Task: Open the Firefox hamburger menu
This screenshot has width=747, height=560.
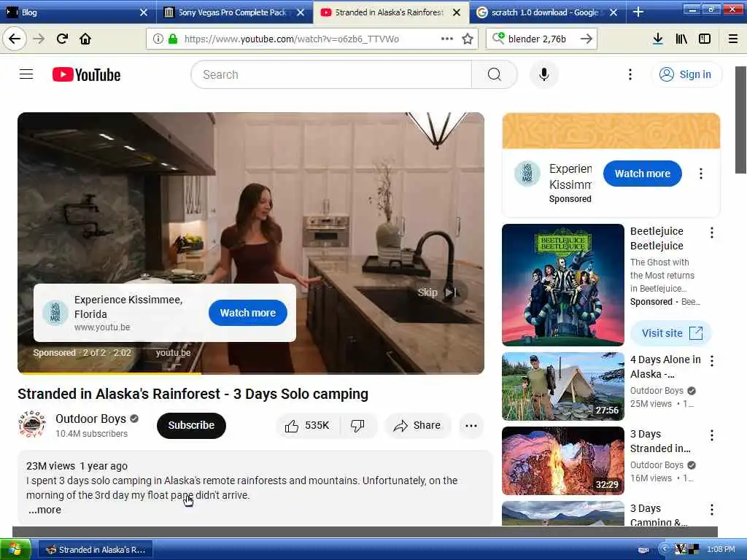Action: click(733, 39)
